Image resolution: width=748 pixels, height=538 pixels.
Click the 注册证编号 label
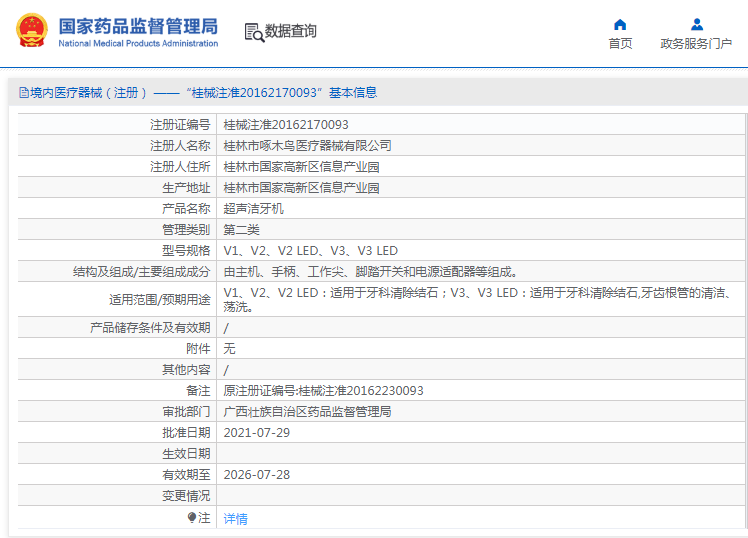(180, 125)
